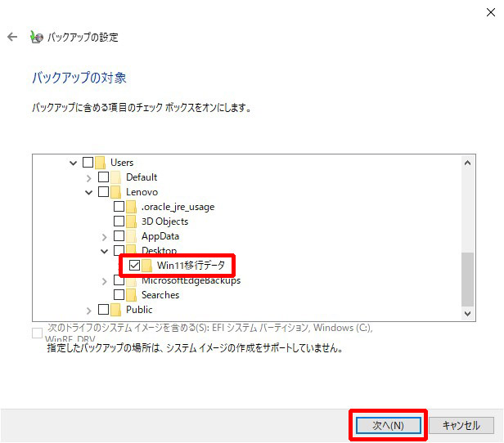Click the tree scrollbar up arrow
Viewport: 504px width, 443px height.
tap(468, 163)
